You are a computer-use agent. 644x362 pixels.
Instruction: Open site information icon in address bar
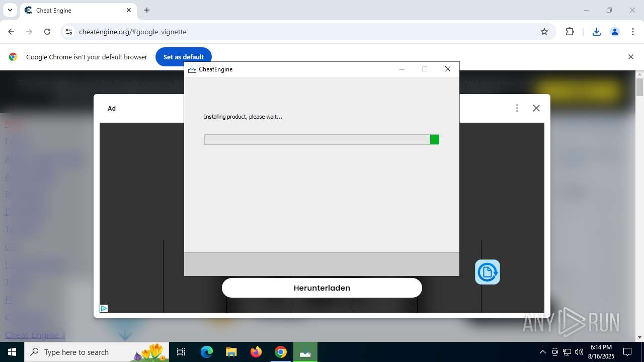click(x=69, y=32)
